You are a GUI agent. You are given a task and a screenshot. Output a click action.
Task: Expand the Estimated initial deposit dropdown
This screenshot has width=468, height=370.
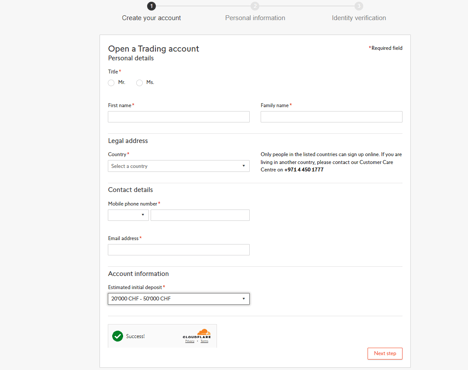click(x=179, y=299)
